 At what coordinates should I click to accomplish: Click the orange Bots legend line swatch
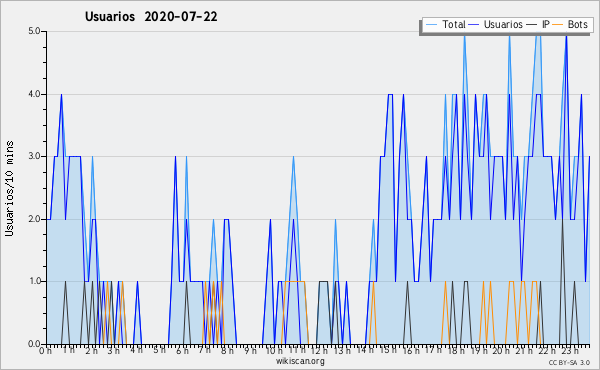click(x=558, y=25)
